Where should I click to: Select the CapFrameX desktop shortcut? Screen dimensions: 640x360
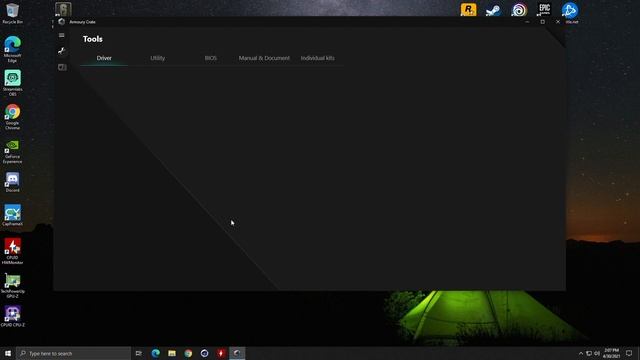pos(13,215)
